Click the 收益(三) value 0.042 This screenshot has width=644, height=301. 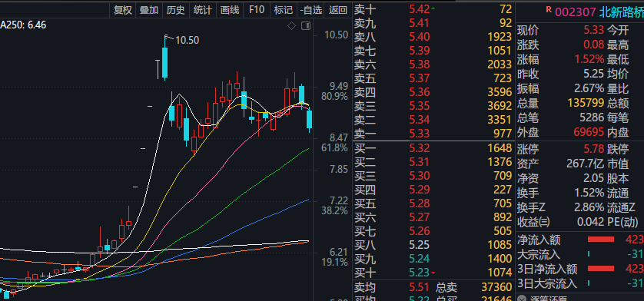(591, 222)
